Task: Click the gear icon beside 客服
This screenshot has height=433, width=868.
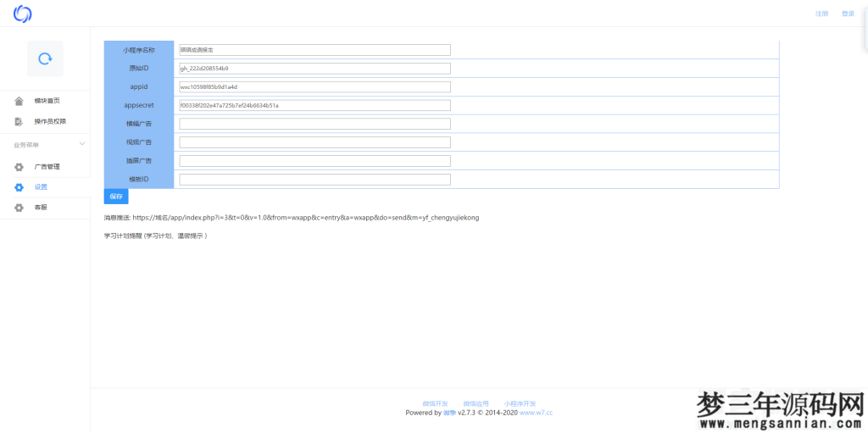Action: [x=19, y=208]
